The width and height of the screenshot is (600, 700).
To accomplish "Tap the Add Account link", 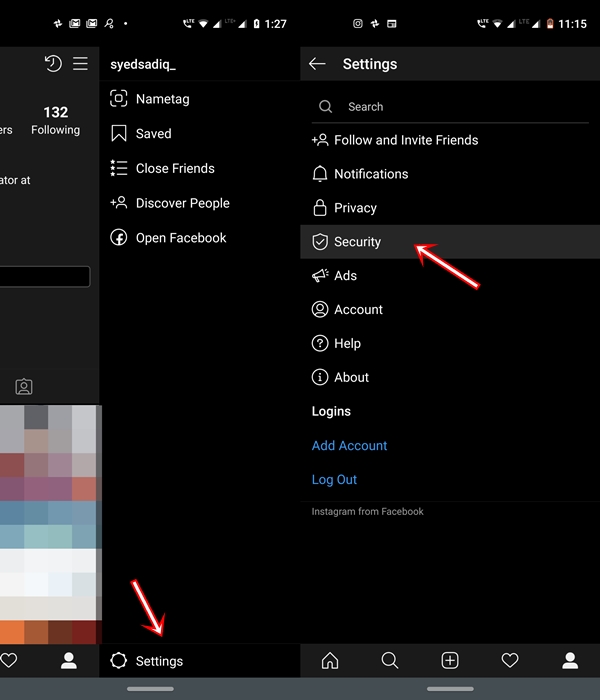I will click(349, 446).
